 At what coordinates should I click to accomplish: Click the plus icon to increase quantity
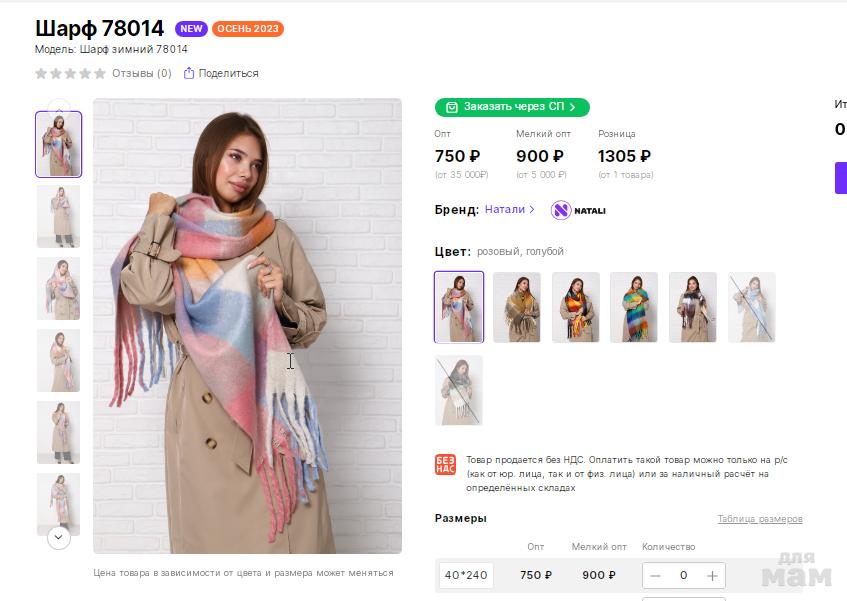click(712, 575)
